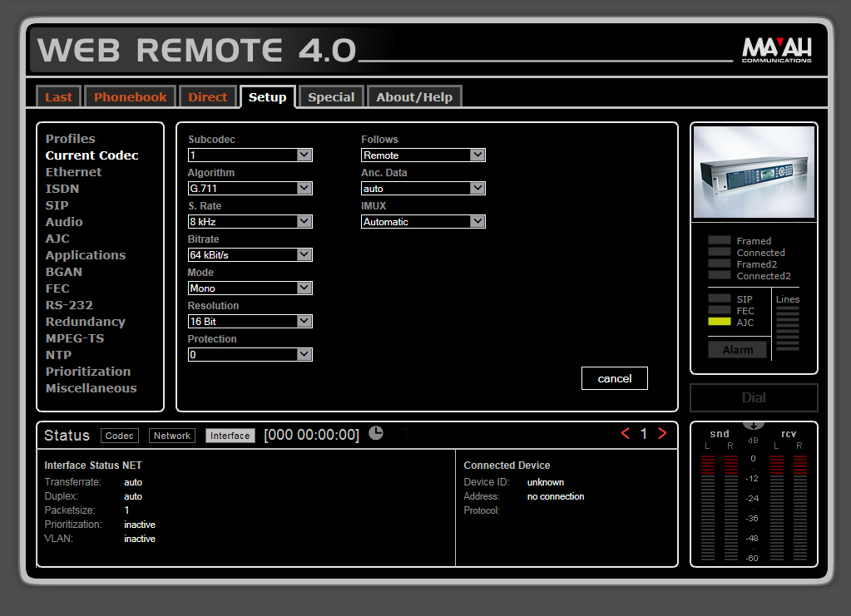Click the FEC status indicator
Screen dimensions: 851x616
pyautogui.click(x=719, y=310)
